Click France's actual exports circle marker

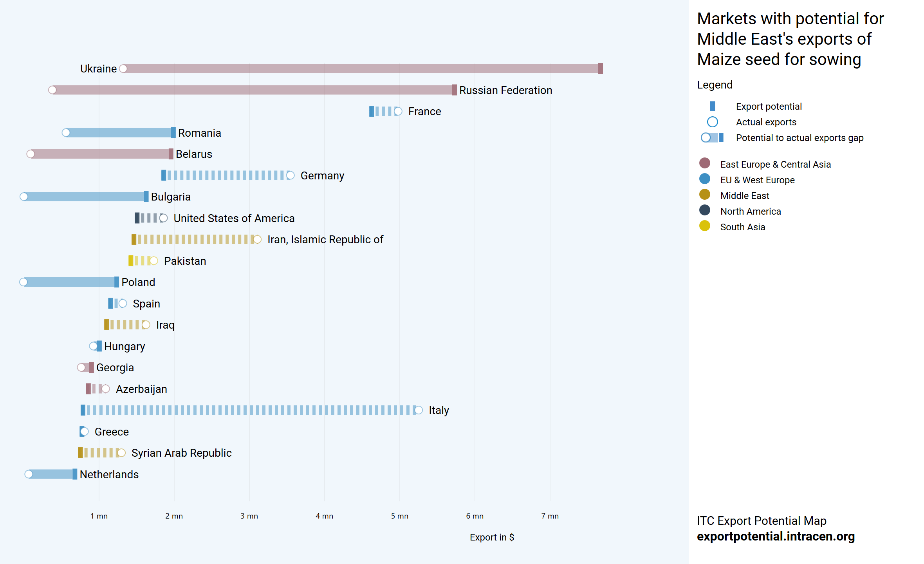point(398,111)
